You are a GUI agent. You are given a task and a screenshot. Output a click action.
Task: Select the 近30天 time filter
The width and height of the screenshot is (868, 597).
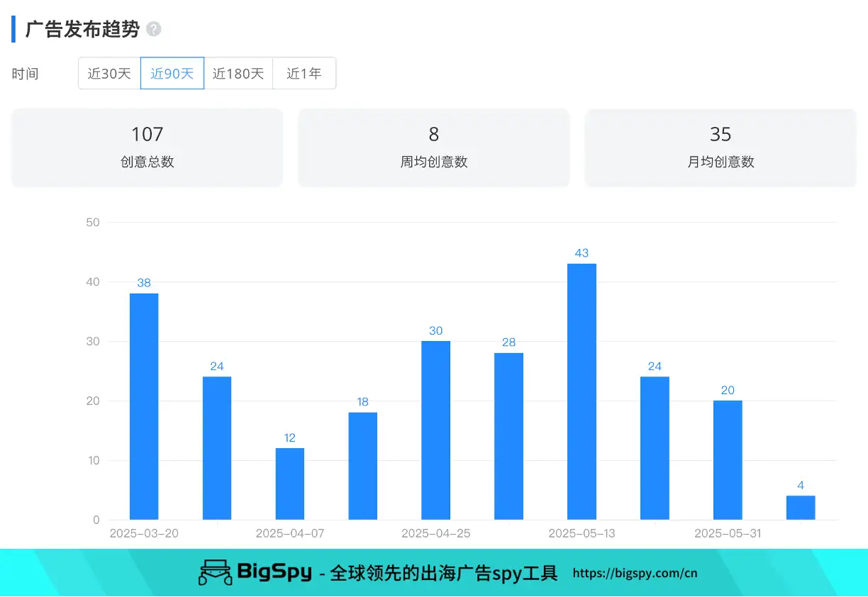pos(109,73)
